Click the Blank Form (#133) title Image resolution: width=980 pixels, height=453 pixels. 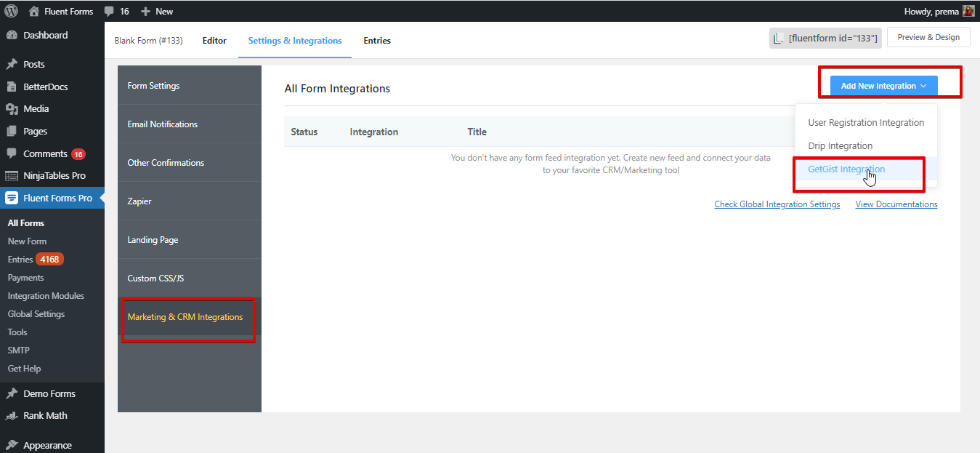coord(148,41)
